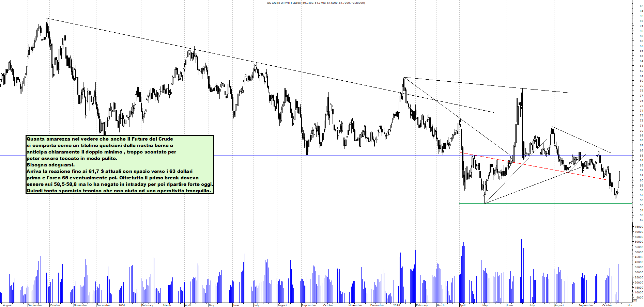This screenshot has width=644, height=307.
Task: Click the 2024 marker on the date axis
Action: tap(121, 305)
